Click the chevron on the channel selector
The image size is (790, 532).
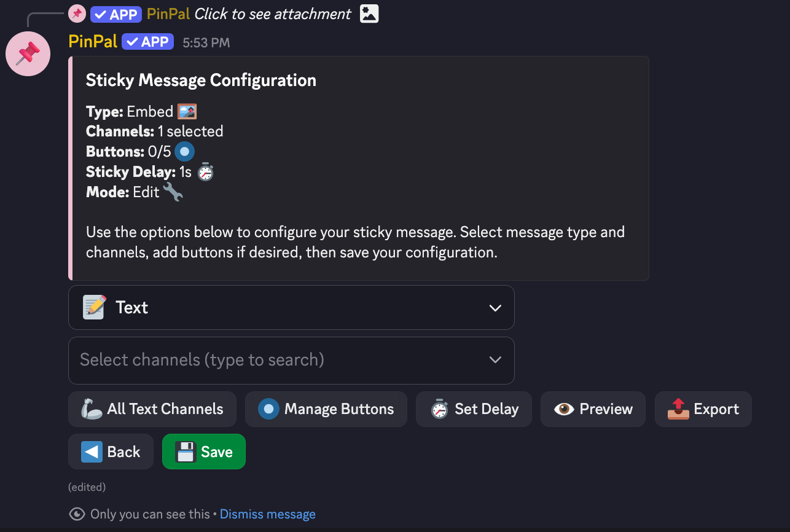pos(495,360)
